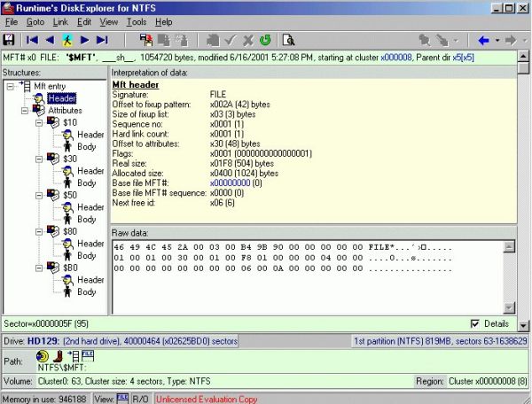The height and width of the screenshot is (404, 532).
Task: Select Body under the $30 attribute
Action: point(86,183)
